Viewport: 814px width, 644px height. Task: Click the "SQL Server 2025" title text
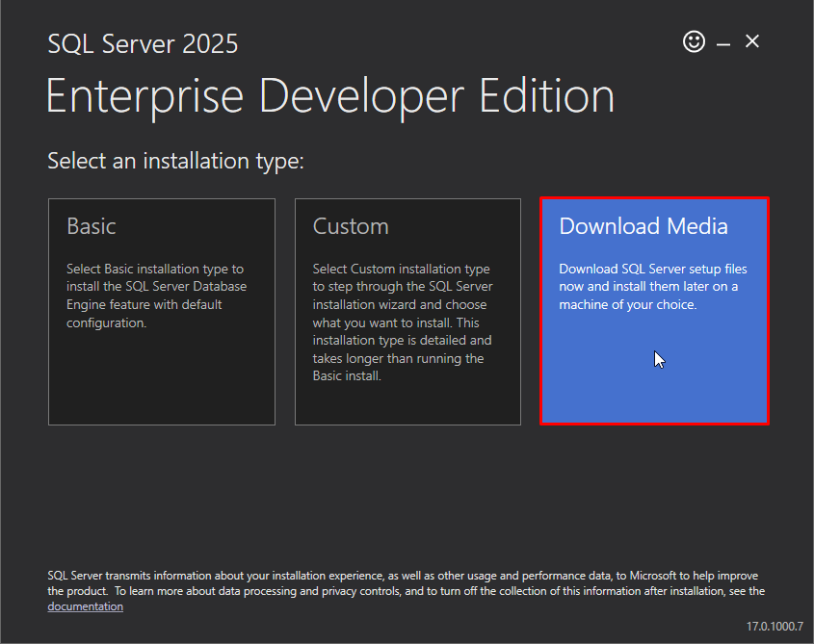click(143, 43)
